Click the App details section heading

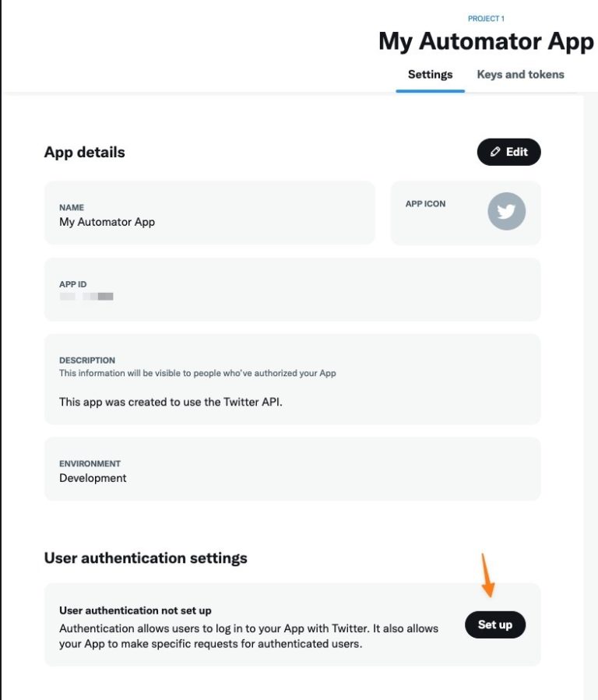(x=84, y=152)
